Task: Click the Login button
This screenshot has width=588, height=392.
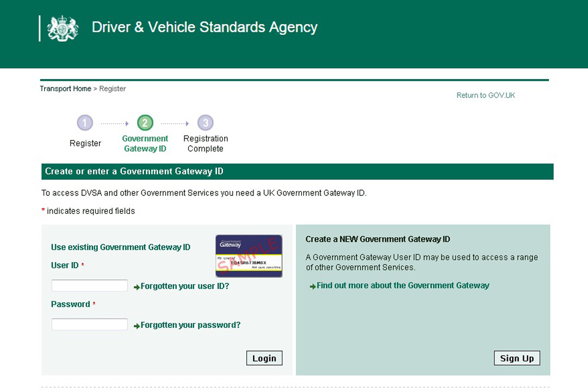Action: tap(265, 358)
